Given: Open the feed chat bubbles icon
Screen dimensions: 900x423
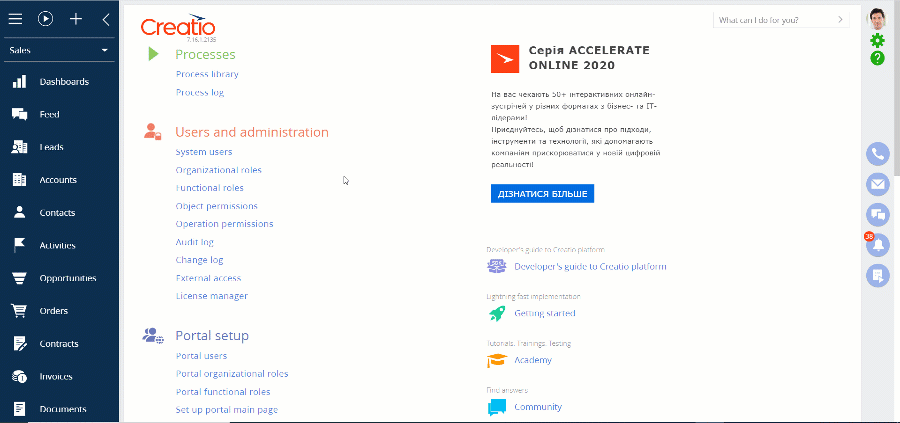Looking at the screenshot, I should click(877, 215).
